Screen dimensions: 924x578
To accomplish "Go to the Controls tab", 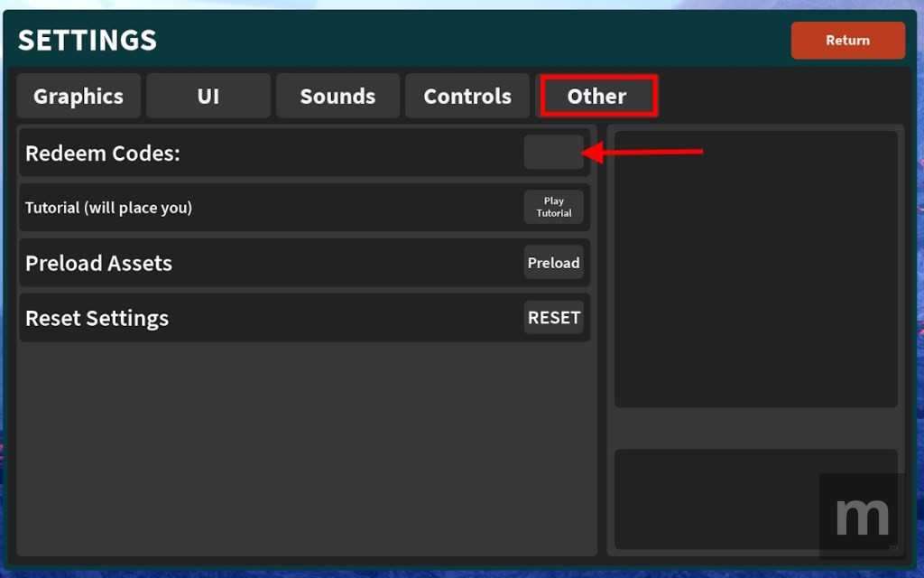I will pos(467,97).
